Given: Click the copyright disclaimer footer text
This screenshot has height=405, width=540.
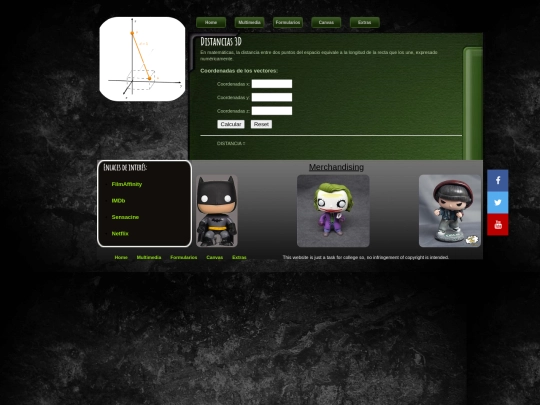Looking at the screenshot, I should (365, 257).
